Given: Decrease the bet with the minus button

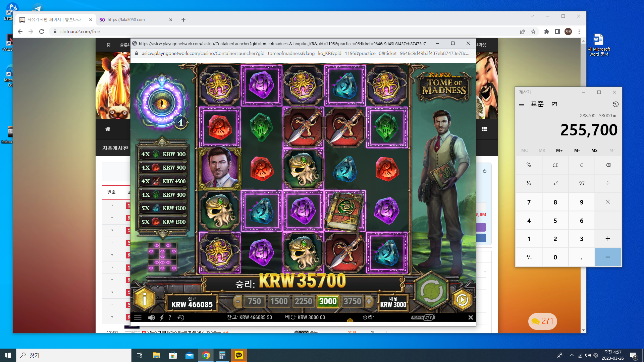Looking at the screenshot, I should (238, 301).
